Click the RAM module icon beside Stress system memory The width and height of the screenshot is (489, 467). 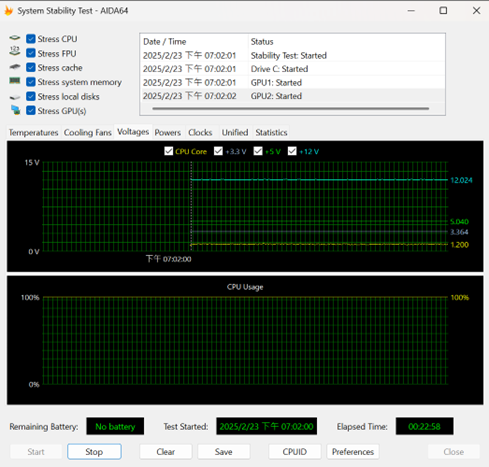[x=15, y=81]
